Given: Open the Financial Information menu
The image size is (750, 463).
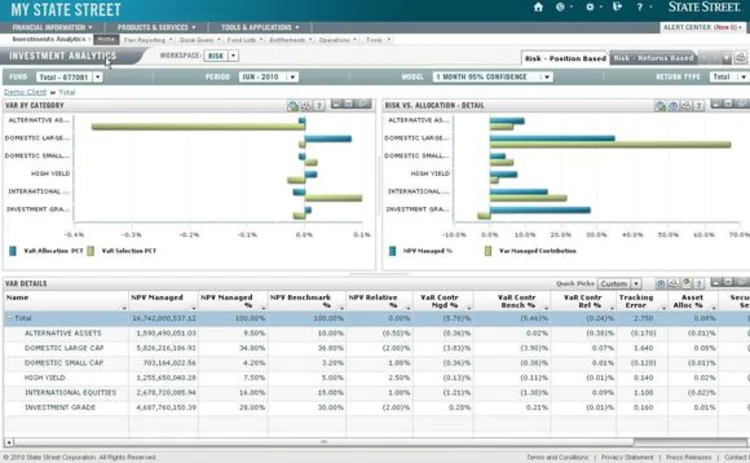Looking at the screenshot, I should (x=52, y=28).
